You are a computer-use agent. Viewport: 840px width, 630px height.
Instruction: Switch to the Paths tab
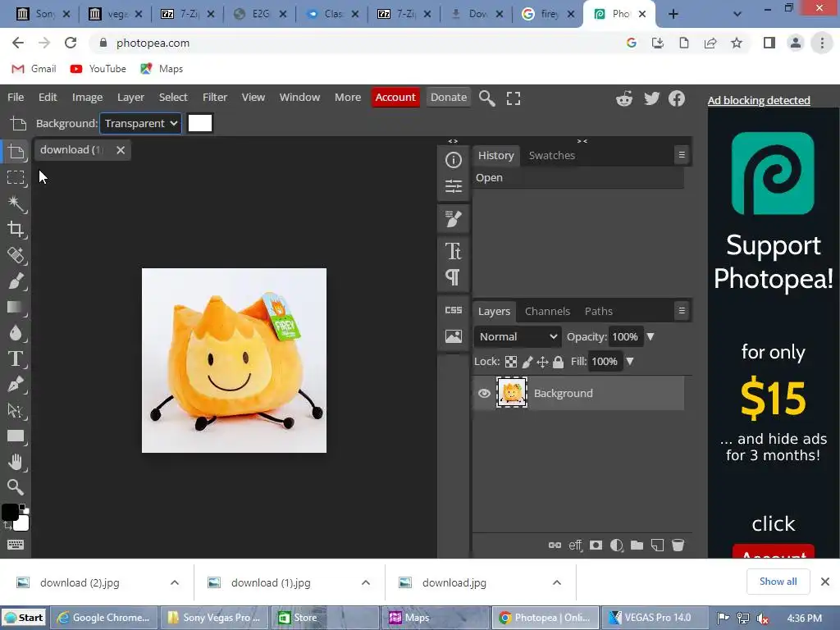coord(598,311)
